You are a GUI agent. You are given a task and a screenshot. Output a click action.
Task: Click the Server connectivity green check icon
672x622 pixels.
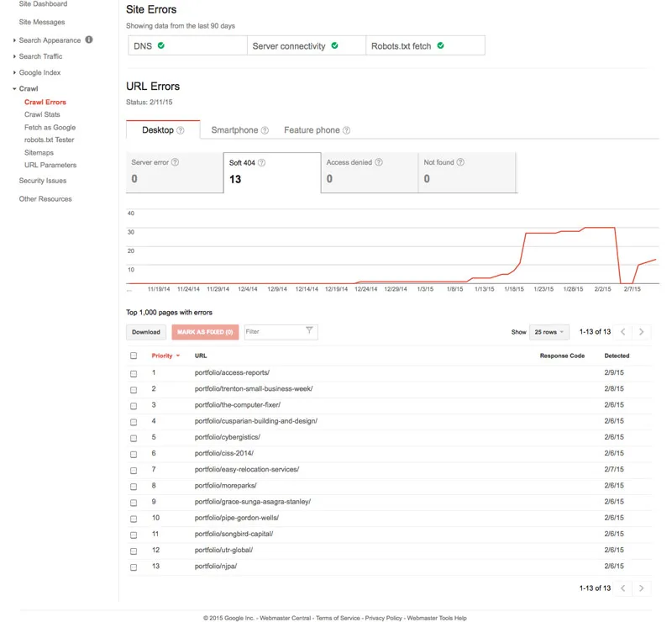coord(334,45)
